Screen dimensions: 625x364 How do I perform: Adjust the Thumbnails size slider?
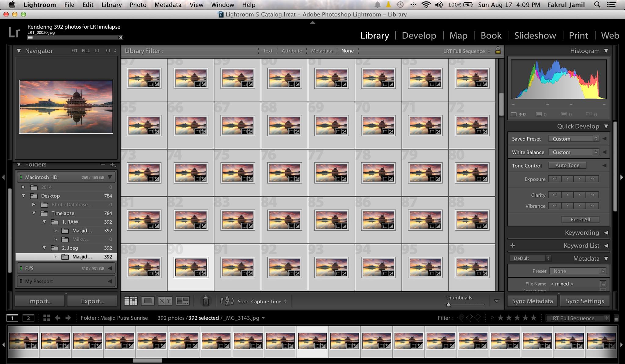pyautogui.click(x=448, y=305)
